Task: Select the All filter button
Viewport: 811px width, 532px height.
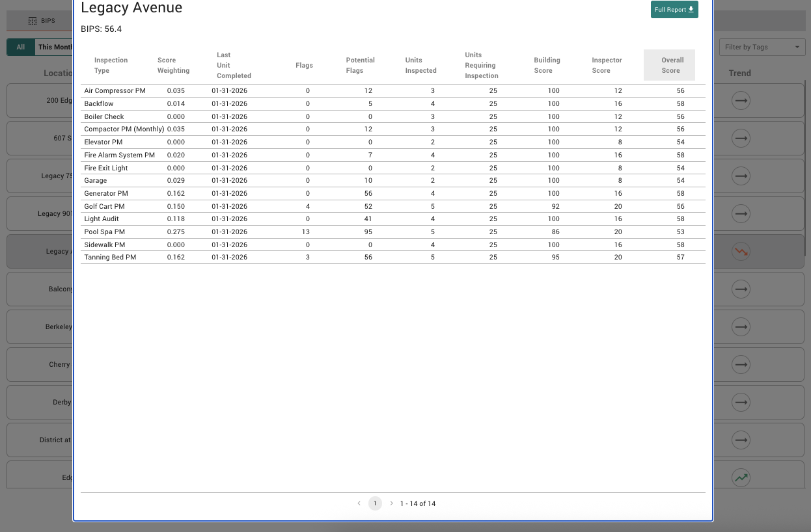Action: [21, 47]
